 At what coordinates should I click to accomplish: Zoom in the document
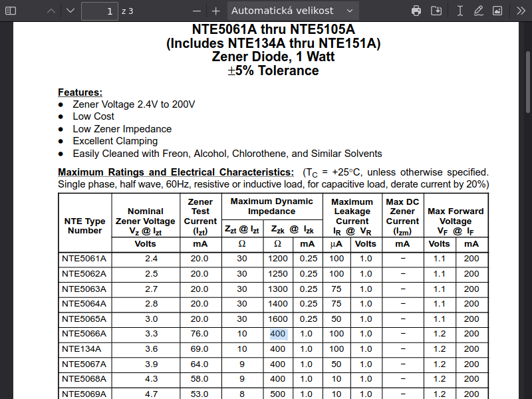pos(215,11)
